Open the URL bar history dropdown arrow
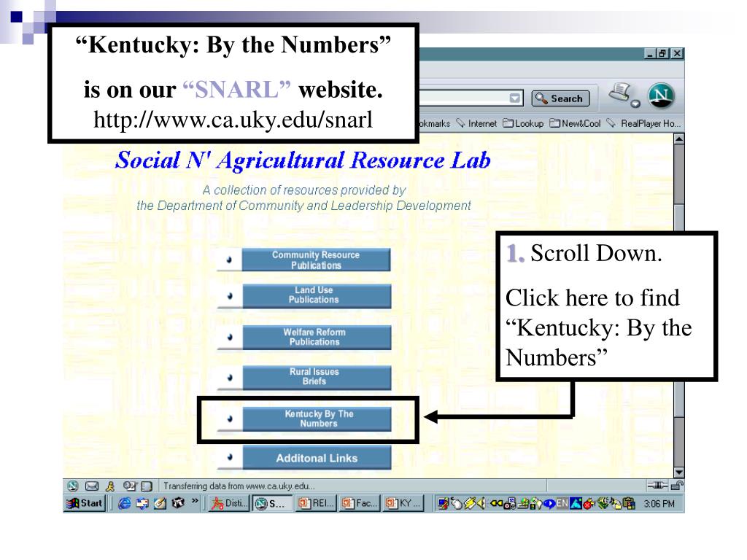Viewport: 747px width, 560px height. click(514, 98)
